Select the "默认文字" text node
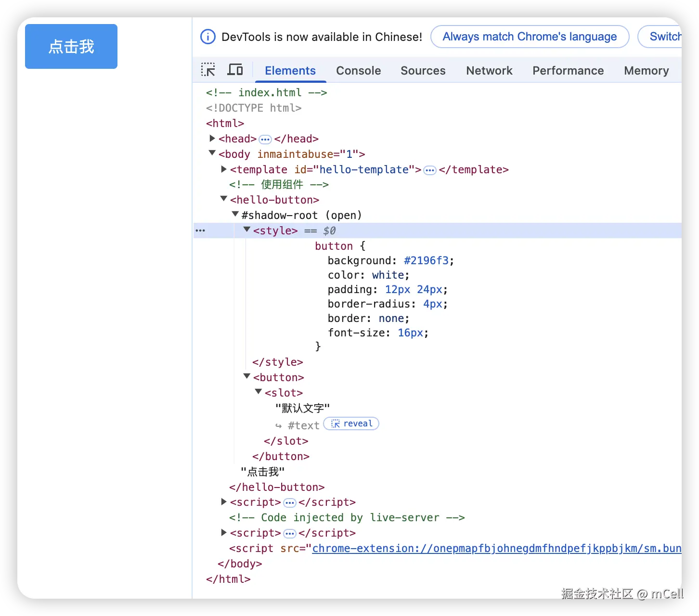The image size is (699, 616). tap(302, 408)
